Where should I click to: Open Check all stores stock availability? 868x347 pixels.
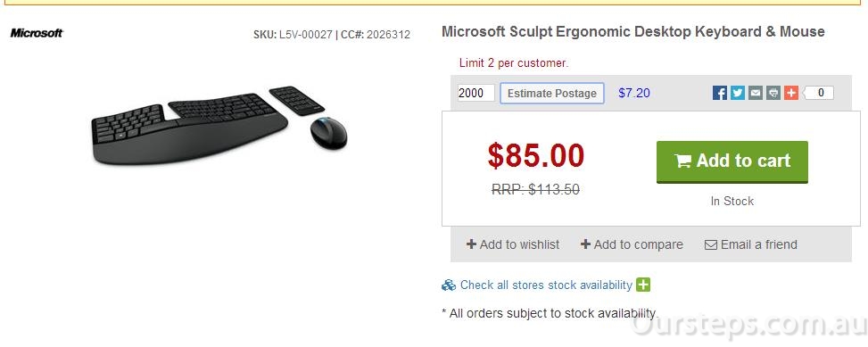tap(546, 285)
